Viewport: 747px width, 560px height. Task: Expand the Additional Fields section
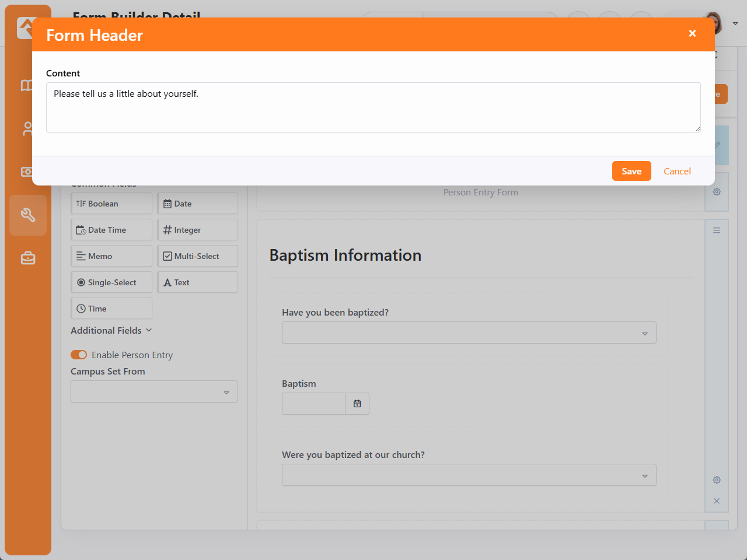111,330
